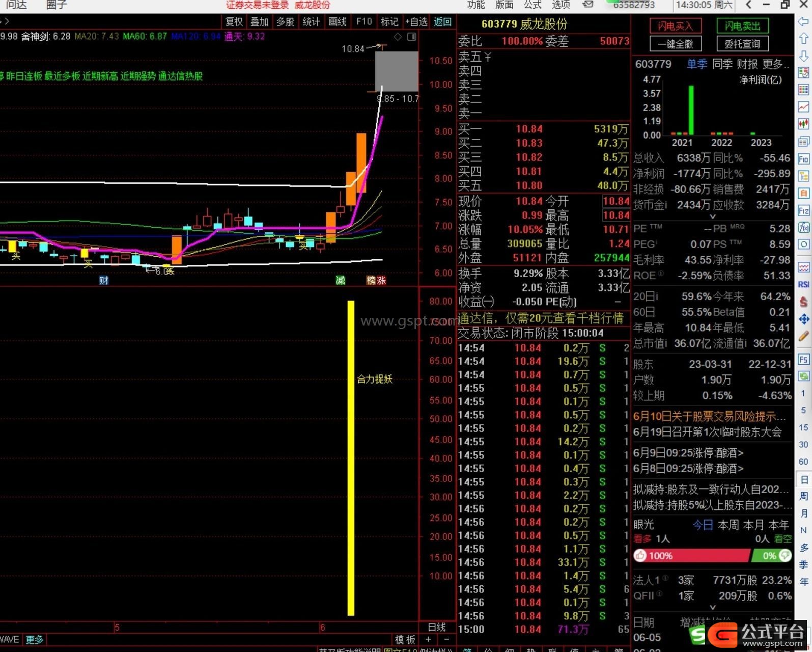The width and height of the screenshot is (812, 652).
Task: Click the 叠加 toolbar button
Action: [x=260, y=22]
